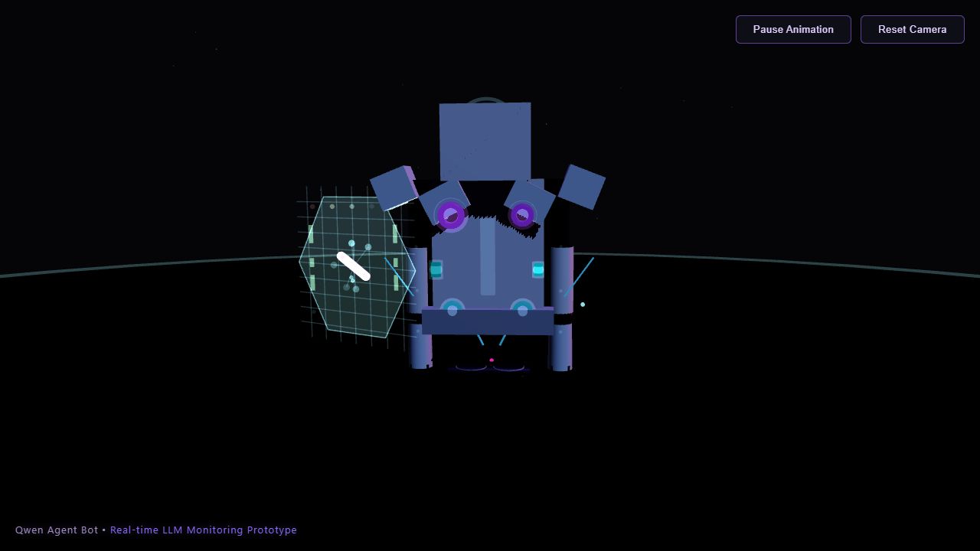Screen dimensions: 980x551
Task: Click the hexagonal holographic grid panel
Action: (358, 267)
